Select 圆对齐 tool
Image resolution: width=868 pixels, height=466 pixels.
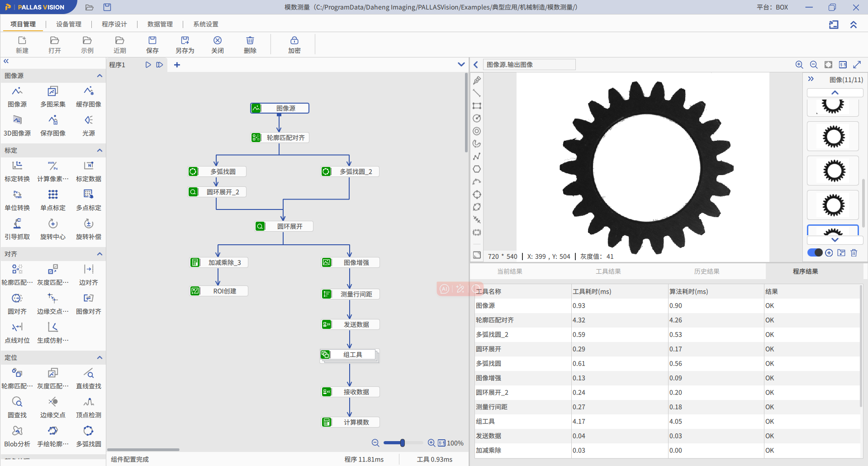click(x=17, y=304)
